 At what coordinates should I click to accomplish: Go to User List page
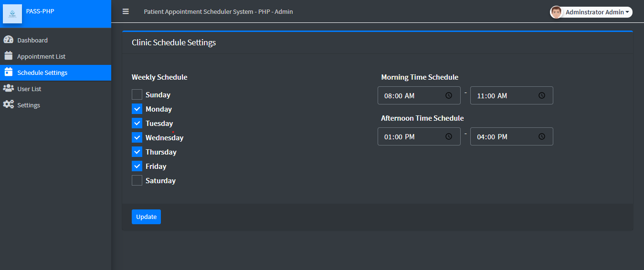[x=29, y=89]
